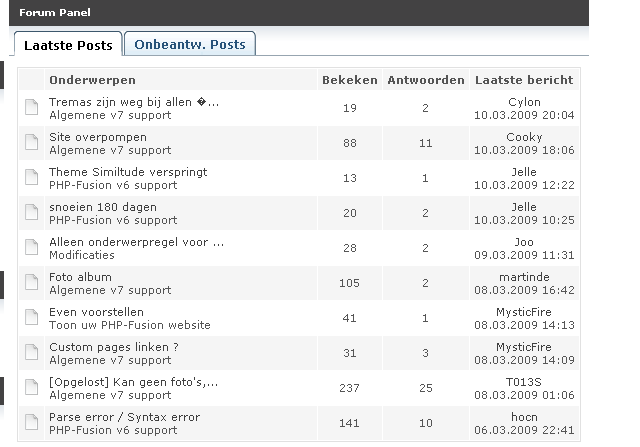Open Algemene v7 support under Site overpompen
The width and height of the screenshot is (640, 447).
[x=110, y=150]
